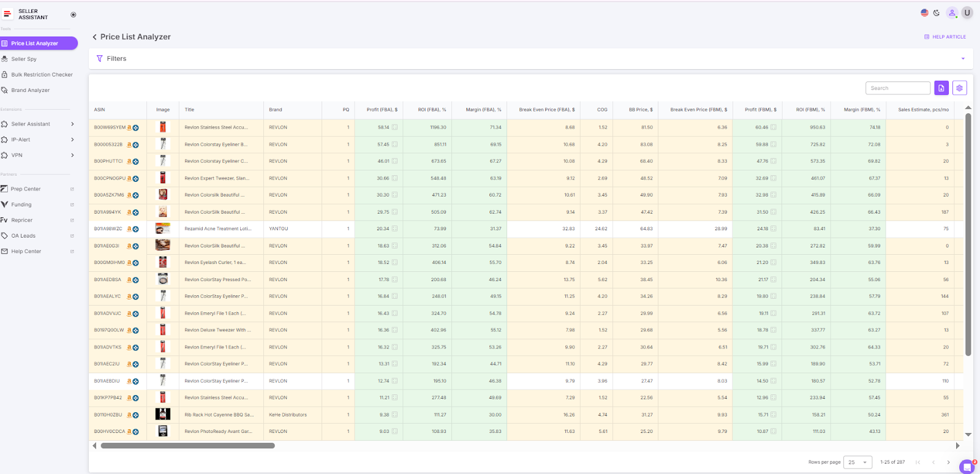Viewport: 980px width, 474px height.
Task: Sort by Sales Estimate, pcs/mo column
Action: point(924,110)
